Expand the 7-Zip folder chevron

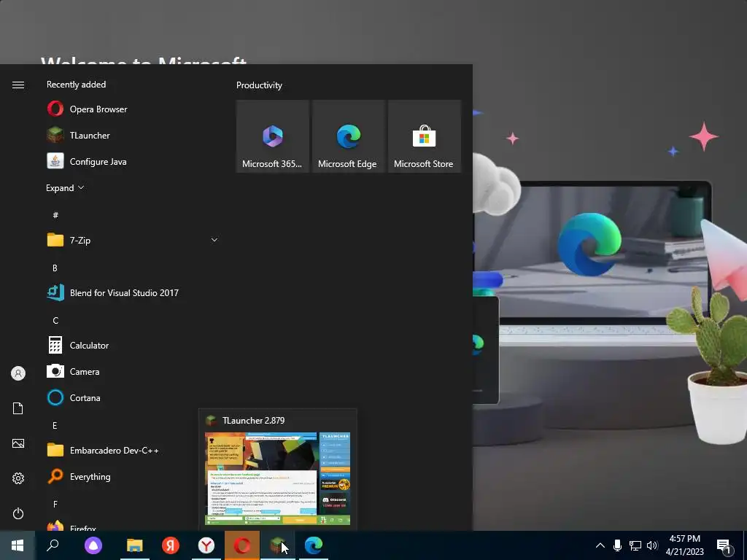coord(214,240)
